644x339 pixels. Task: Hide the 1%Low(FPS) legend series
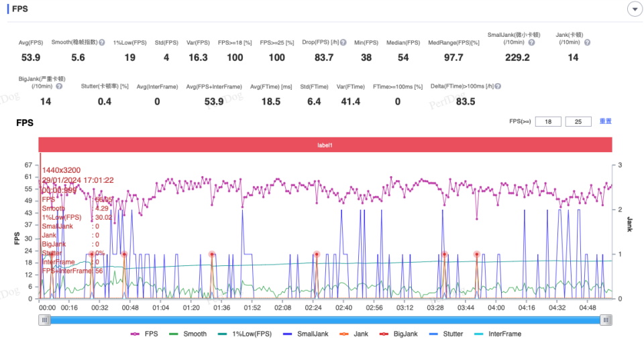244,334
